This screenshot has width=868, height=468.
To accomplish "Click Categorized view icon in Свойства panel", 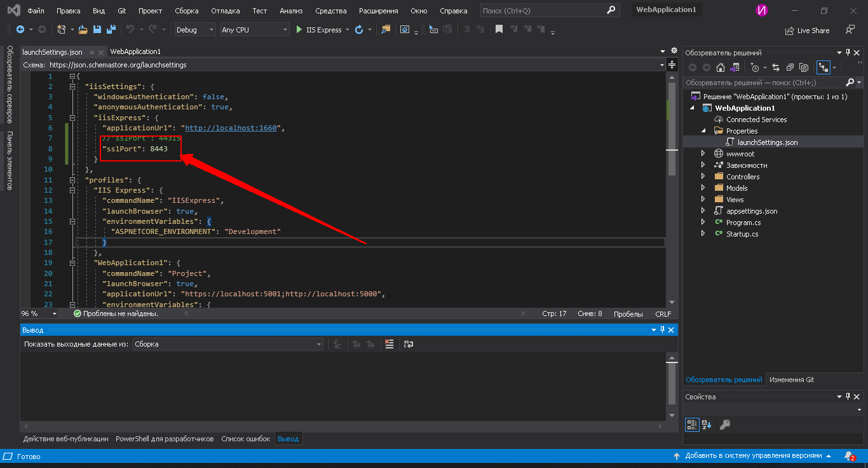I will click(693, 425).
